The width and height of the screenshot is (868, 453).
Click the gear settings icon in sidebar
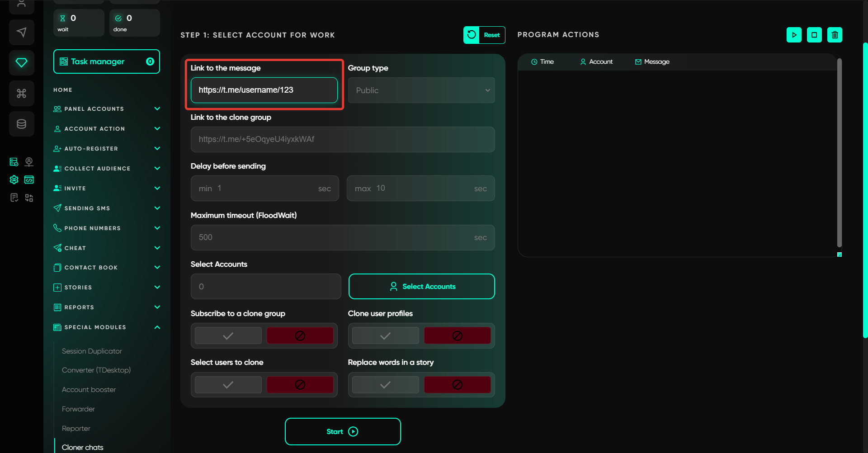14,179
